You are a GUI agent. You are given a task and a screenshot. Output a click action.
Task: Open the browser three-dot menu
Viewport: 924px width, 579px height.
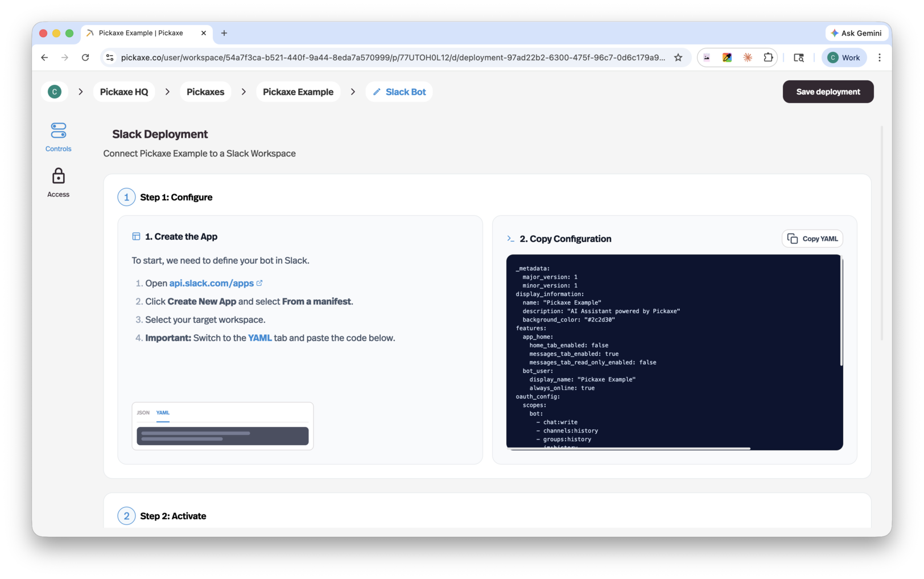coord(880,57)
